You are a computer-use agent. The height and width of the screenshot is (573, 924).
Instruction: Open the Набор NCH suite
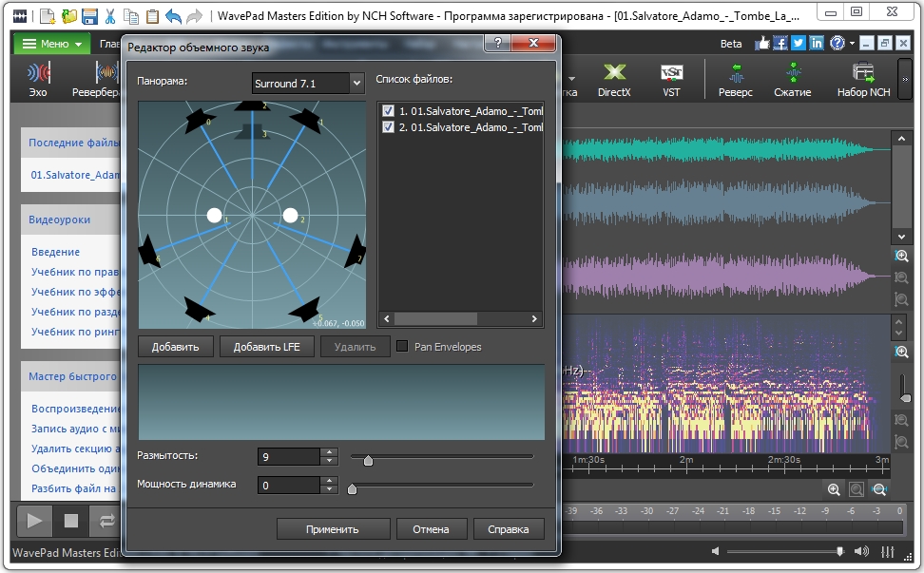coord(863,80)
